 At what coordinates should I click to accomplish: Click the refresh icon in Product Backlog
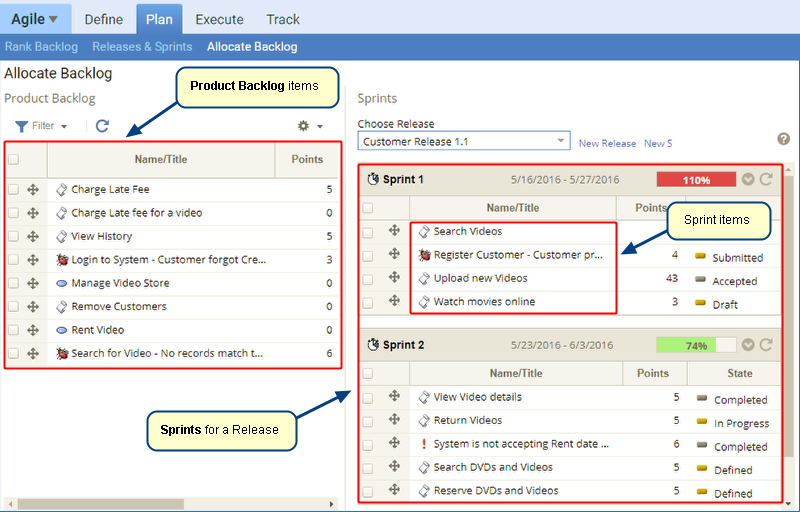click(x=102, y=126)
